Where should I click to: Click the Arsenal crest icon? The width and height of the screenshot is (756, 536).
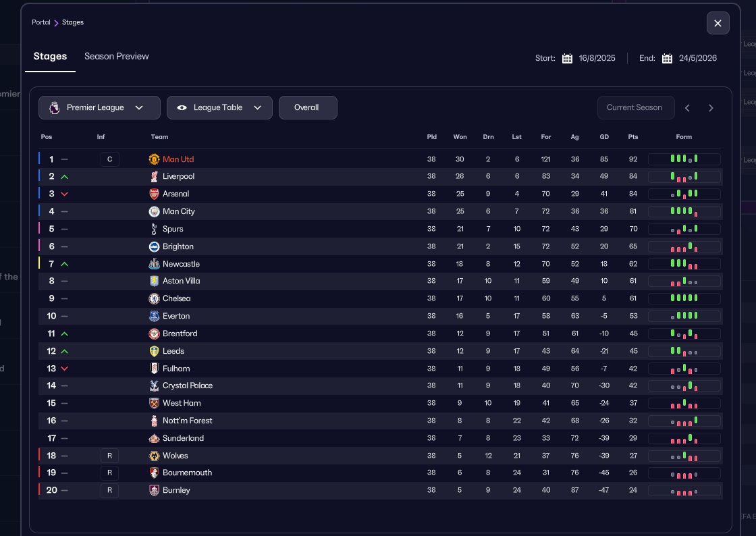point(154,194)
